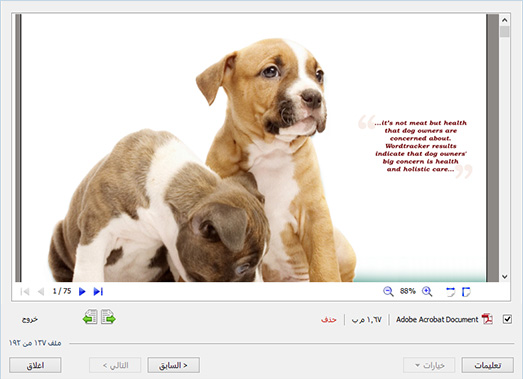Uncheck the Adobe Acrobat Document checkbox
523x379 pixels.
point(507,319)
